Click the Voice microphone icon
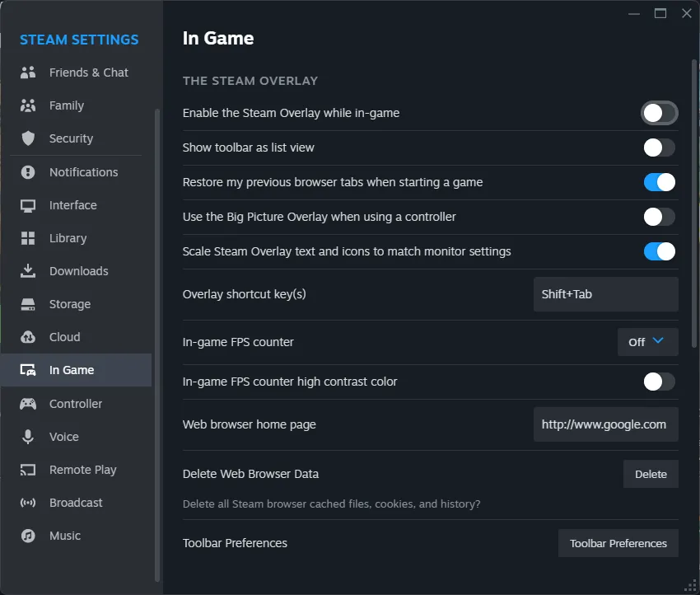Image resolution: width=700 pixels, height=595 pixels. pos(28,437)
